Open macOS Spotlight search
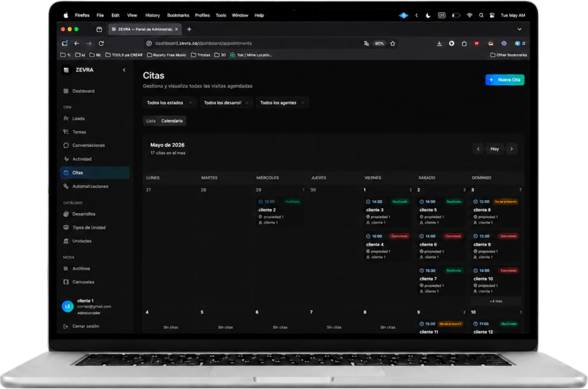This screenshot has height=389, width=588. (481, 16)
